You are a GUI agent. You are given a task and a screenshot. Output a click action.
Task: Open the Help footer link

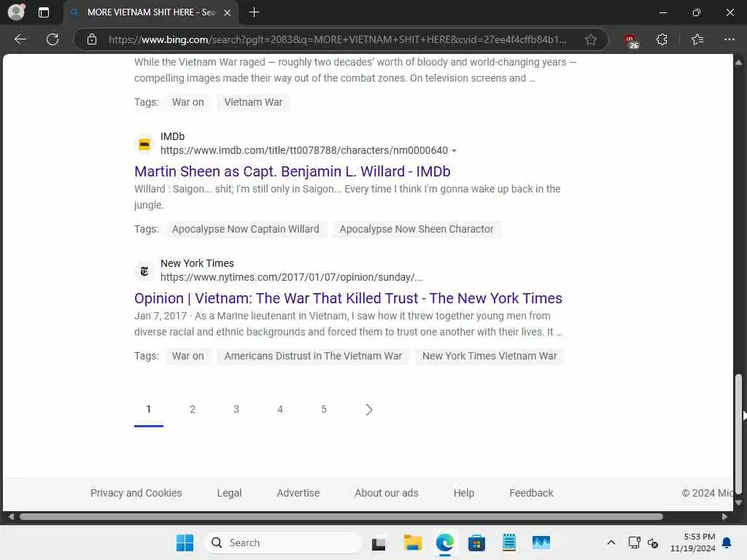point(463,494)
